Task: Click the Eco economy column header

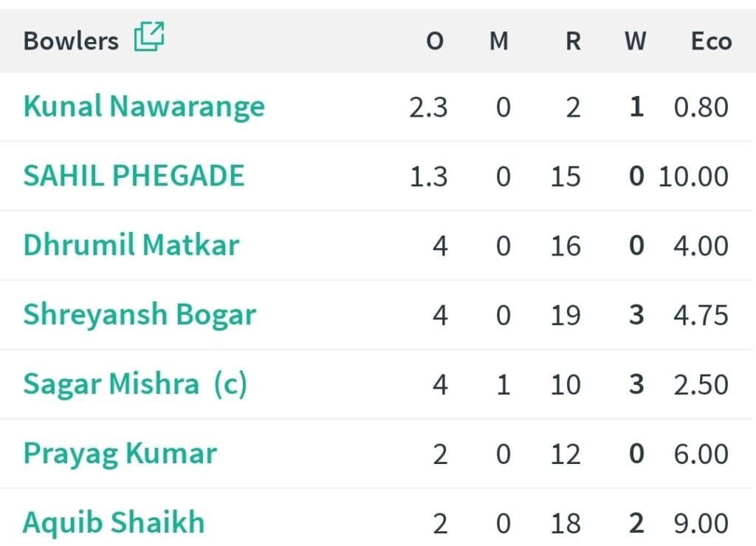Action: pos(711,41)
